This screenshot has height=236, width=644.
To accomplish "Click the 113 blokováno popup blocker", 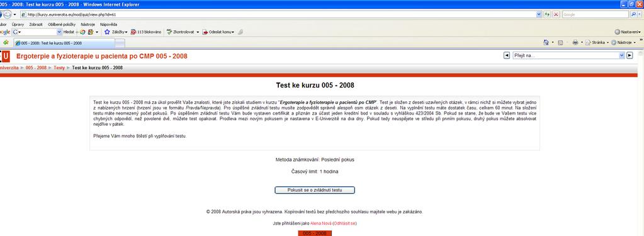I will pos(146,31).
